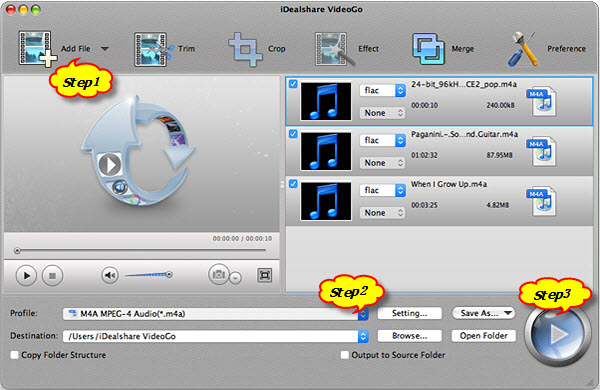This screenshot has width=600, height=390.
Task: Click the Setting... button
Action: [409, 313]
